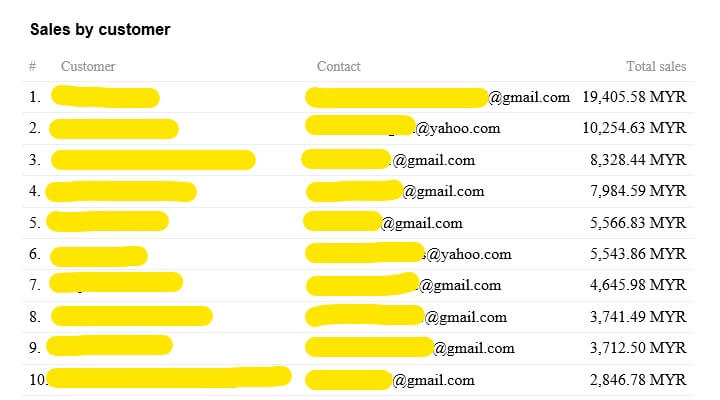
Task: Click the 5,543.86 MYR total
Action: pyautogui.click(x=638, y=255)
